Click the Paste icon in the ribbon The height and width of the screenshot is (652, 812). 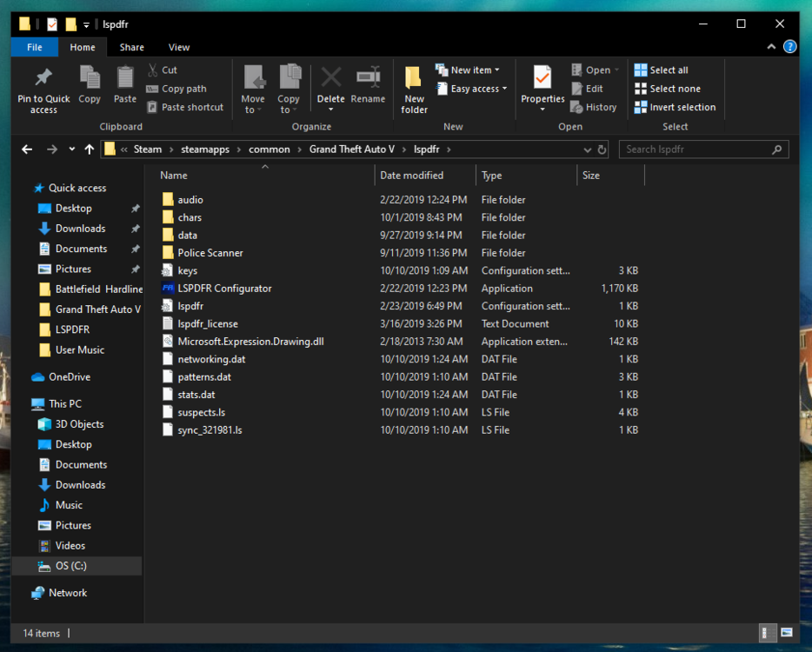coord(125,79)
